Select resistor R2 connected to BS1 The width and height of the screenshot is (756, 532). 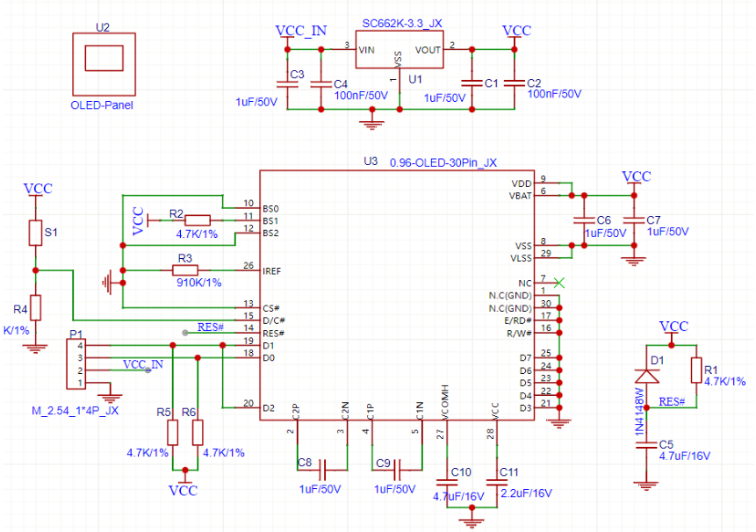pos(197,220)
